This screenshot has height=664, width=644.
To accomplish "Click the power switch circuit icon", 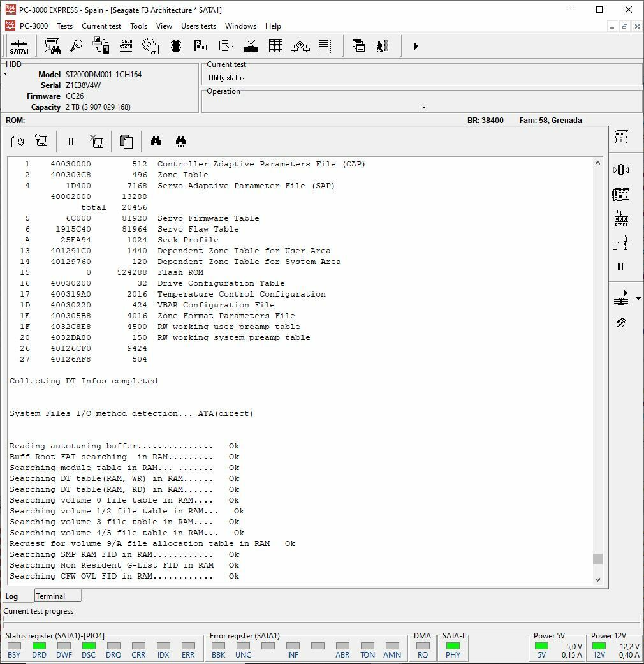I will 620,244.
